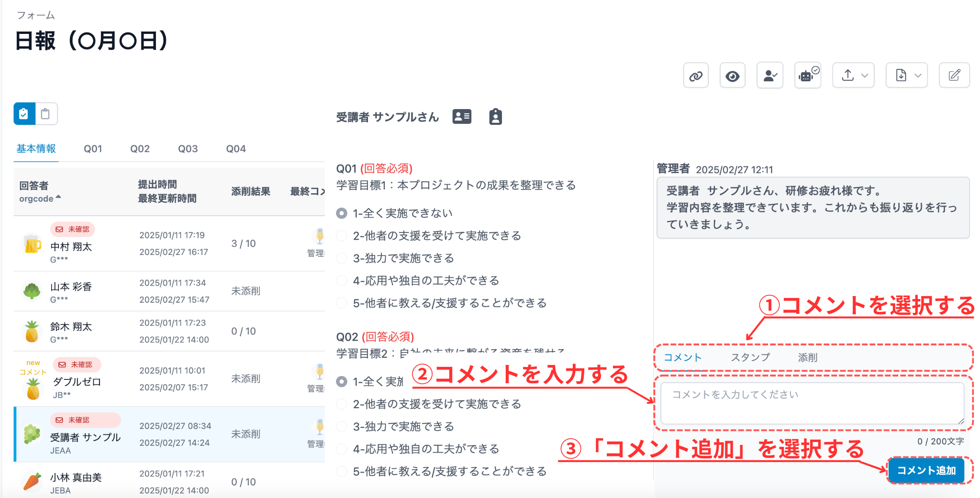This screenshot has width=980, height=498.
Task: Select 5-他者に教える/支援することができる under Q02
Action: [x=341, y=471]
